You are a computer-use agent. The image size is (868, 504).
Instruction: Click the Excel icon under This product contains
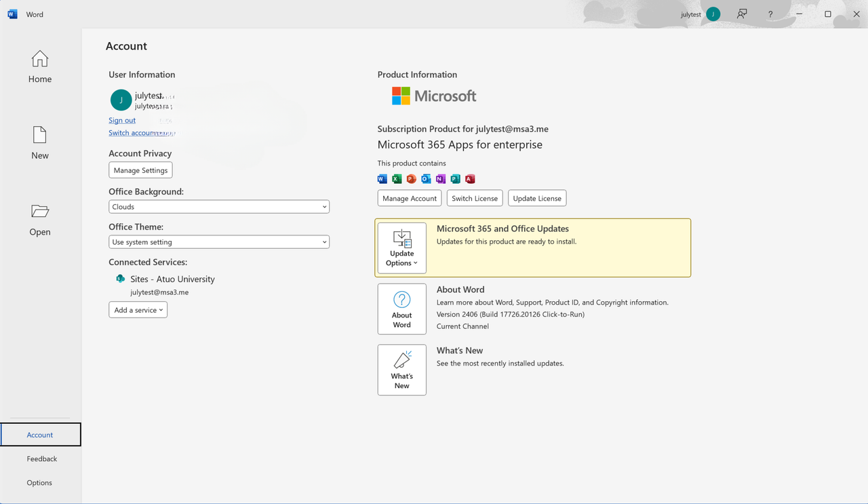(x=396, y=178)
